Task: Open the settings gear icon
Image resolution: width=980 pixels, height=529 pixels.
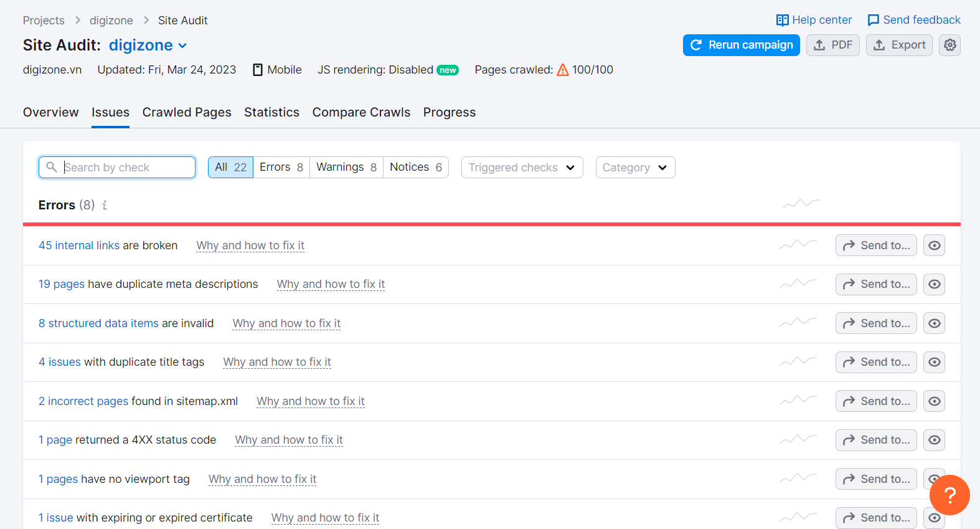Action: (x=949, y=45)
